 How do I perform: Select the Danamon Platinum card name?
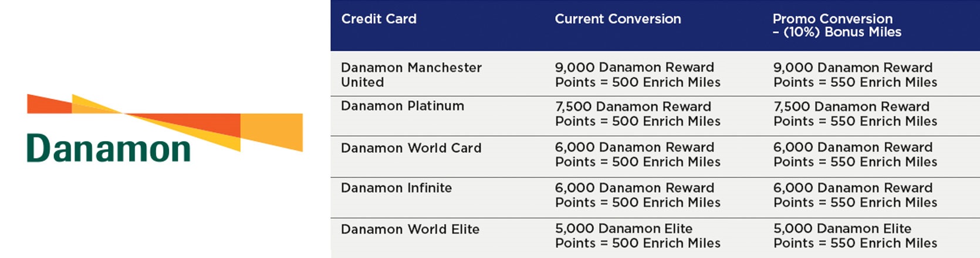pos(403,106)
